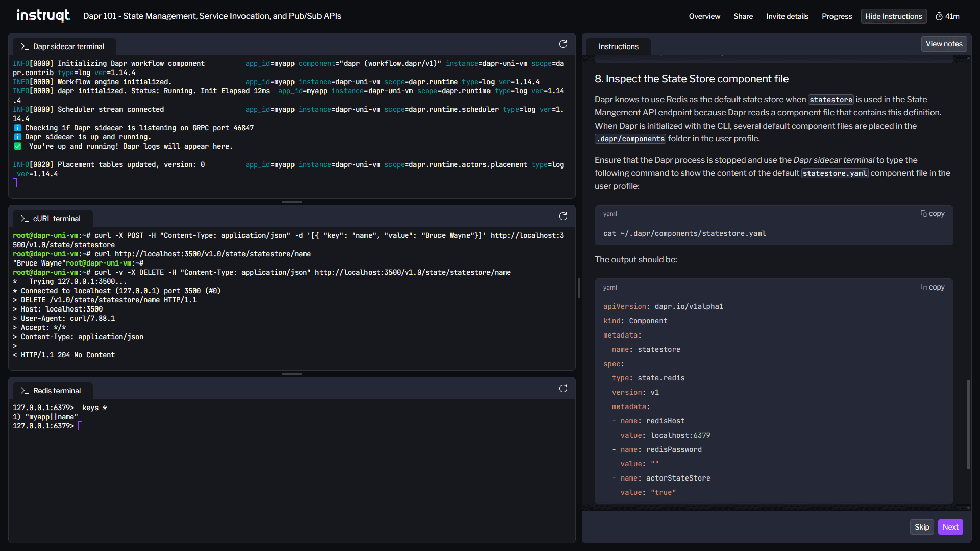Viewport: 980px width, 551px height.
Task: Click the timer clock icon
Action: [939, 16]
